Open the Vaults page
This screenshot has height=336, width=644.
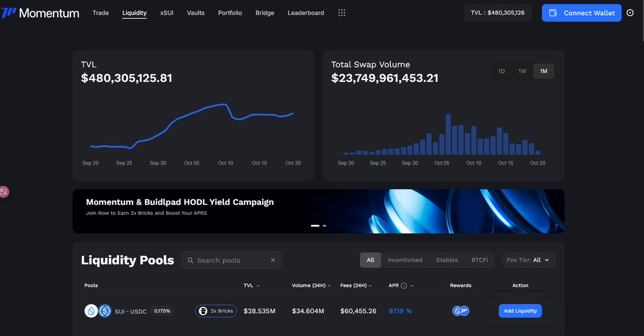coord(196,13)
